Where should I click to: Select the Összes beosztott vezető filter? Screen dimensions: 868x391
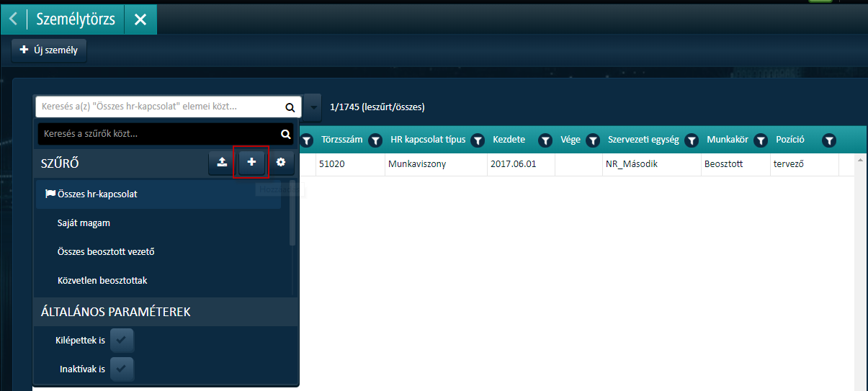158,252
